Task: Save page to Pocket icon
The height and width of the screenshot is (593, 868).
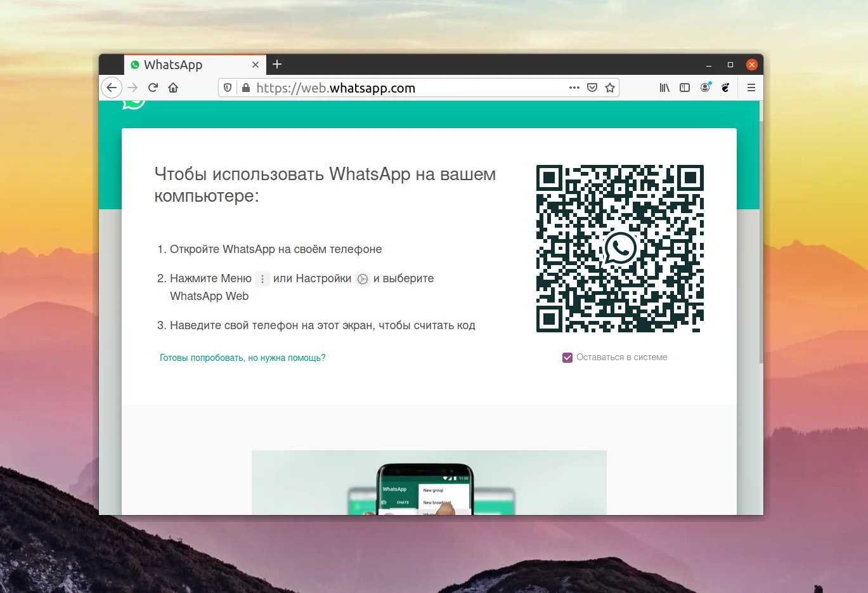Action: point(592,88)
